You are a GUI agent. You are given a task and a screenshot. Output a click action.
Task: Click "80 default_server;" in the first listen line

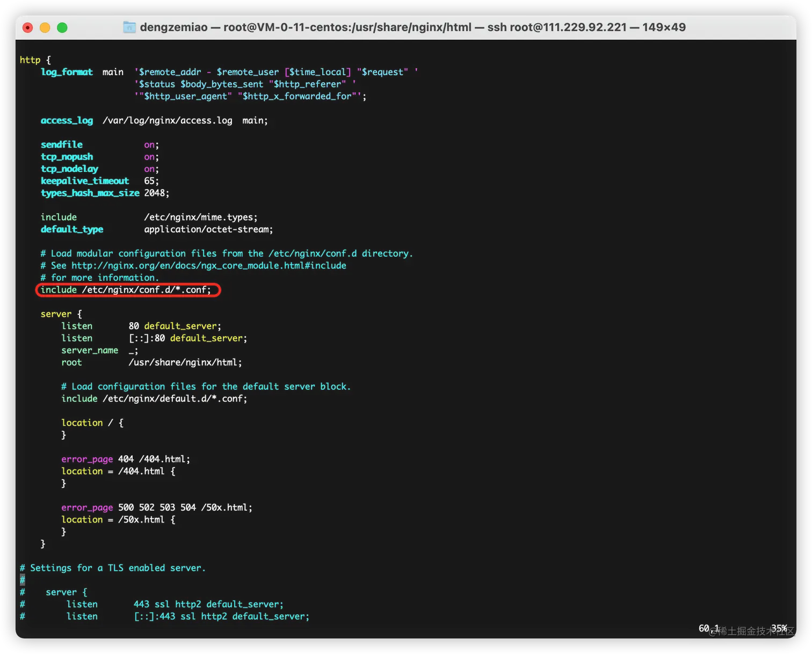tap(175, 326)
